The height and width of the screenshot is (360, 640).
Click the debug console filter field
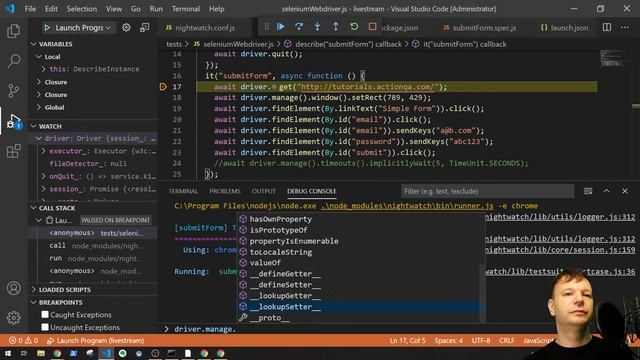tap(487, 191)
